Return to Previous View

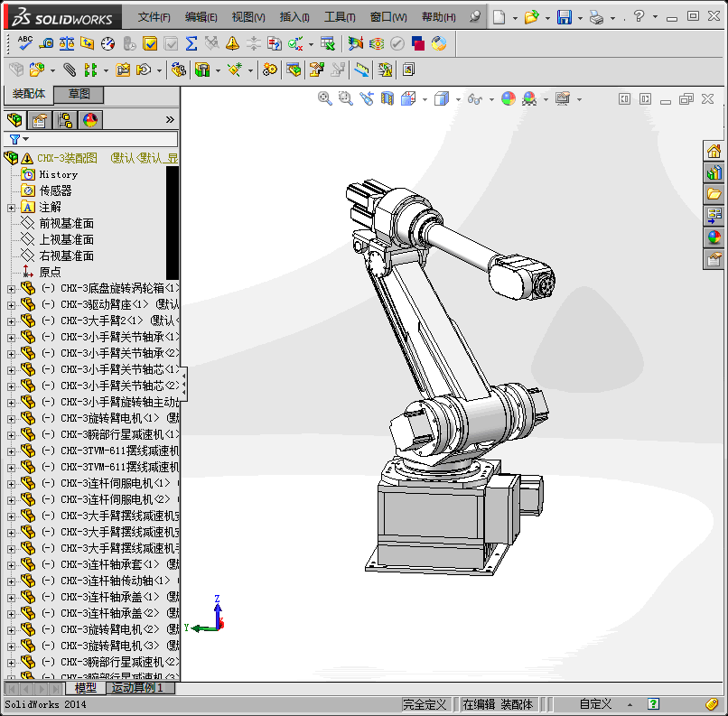pos(367,98)
